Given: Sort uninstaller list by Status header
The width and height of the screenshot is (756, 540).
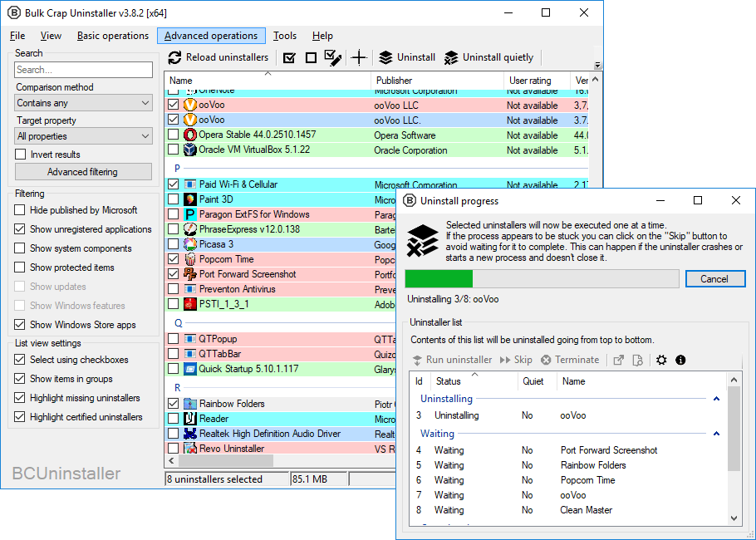Looking at the screenshot, I should click(474, 381).
